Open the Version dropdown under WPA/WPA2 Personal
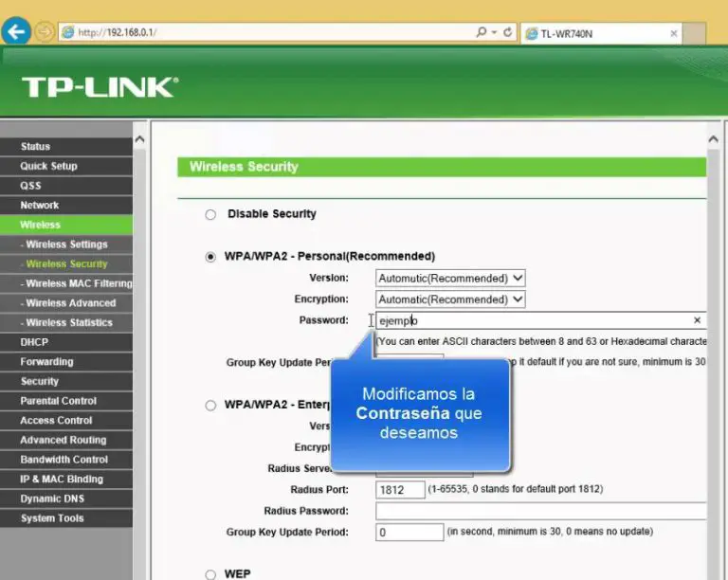 tap(450, 279)
